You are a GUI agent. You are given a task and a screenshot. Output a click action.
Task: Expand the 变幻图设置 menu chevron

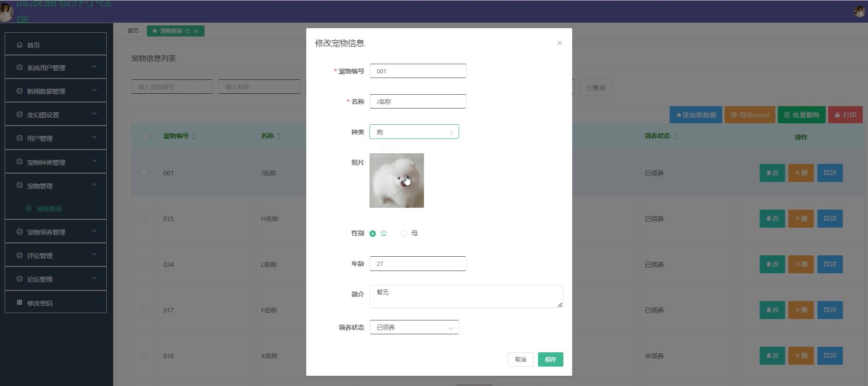(94, 114)
